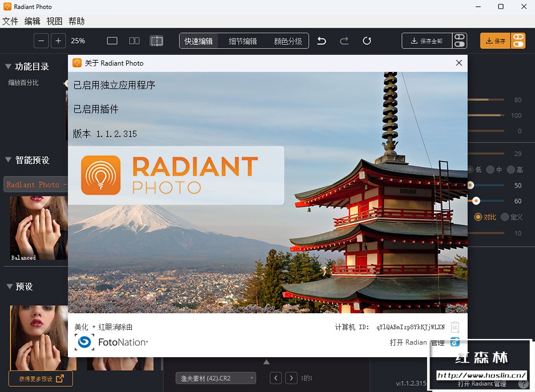535x392 pixels.
Task: Select the 低 (low) radio option
Action: [470, 169]
